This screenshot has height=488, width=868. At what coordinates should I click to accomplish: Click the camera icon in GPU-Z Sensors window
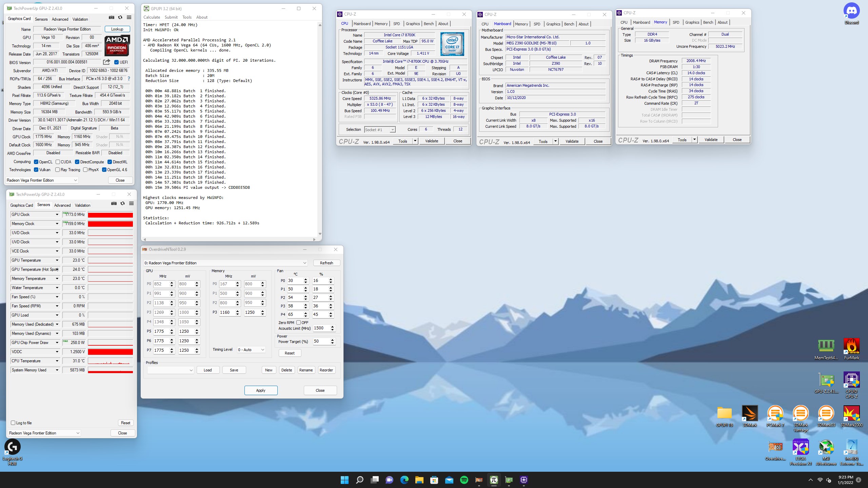[114, 204]
